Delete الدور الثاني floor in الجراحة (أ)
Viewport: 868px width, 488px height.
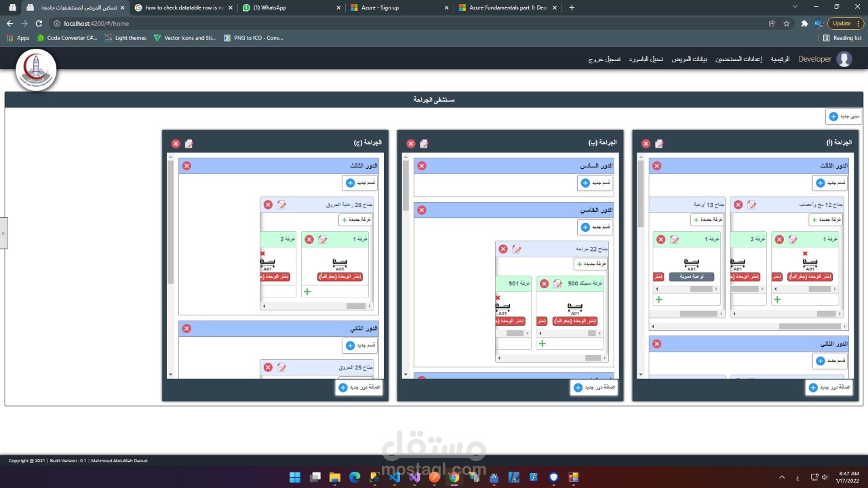pyautogui.click(x=656, y=344)
